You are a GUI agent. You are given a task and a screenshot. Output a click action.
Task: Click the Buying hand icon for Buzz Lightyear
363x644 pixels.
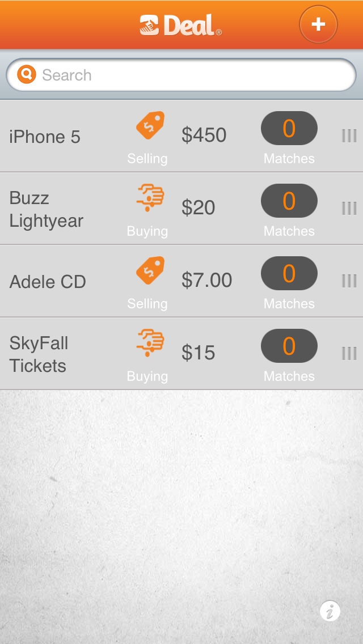(x=150, y=198)
